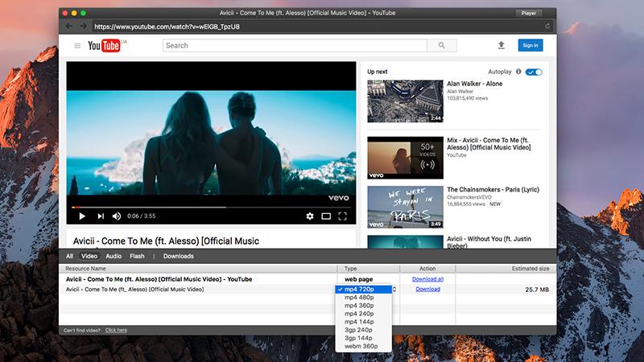This screenshot has height=362, width=644.
Task: Click the 'Click here' help link
Action: point(116,330)
